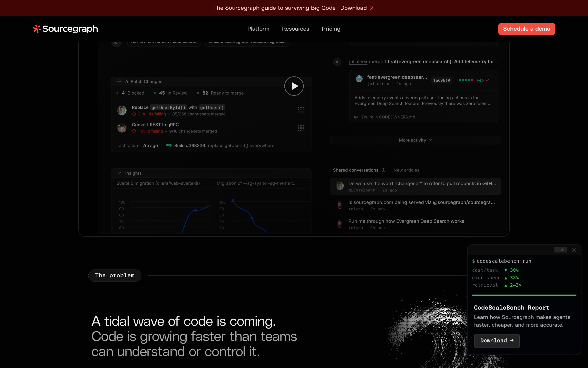Click taskbar avatar for sourcegraph.com conversation
The height and width of the screenshot is (368, 588).
tap(340, 205)
